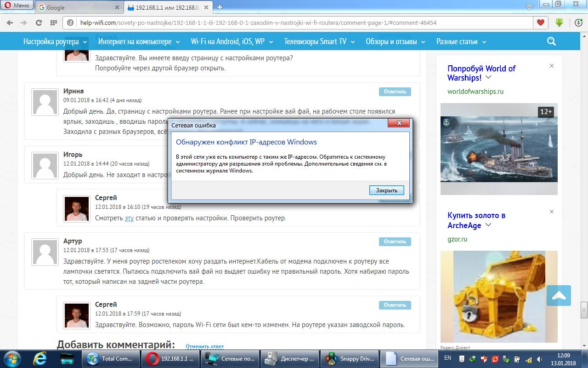
Task: Expand the Интернет на компьютере menu
Action: pos(140,41)
